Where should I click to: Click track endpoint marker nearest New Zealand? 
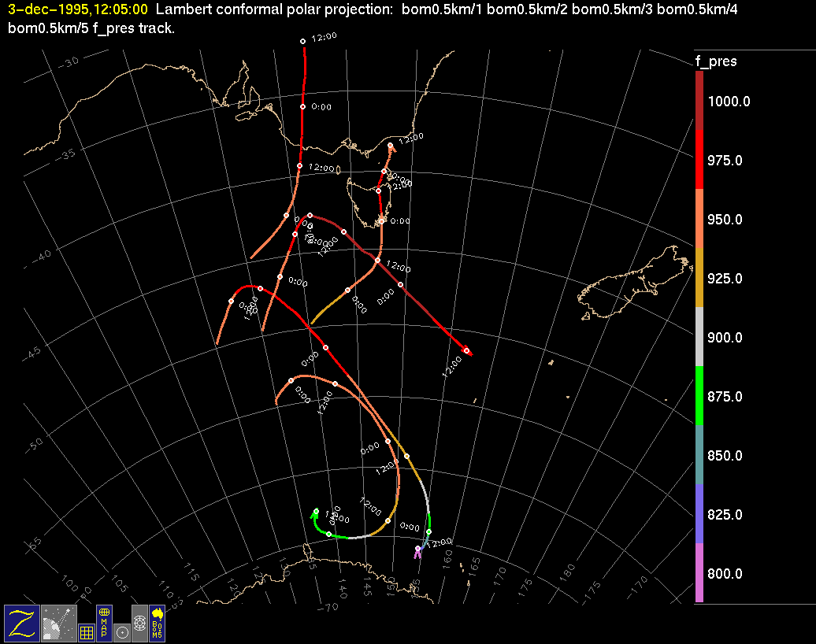pos(466,350)
